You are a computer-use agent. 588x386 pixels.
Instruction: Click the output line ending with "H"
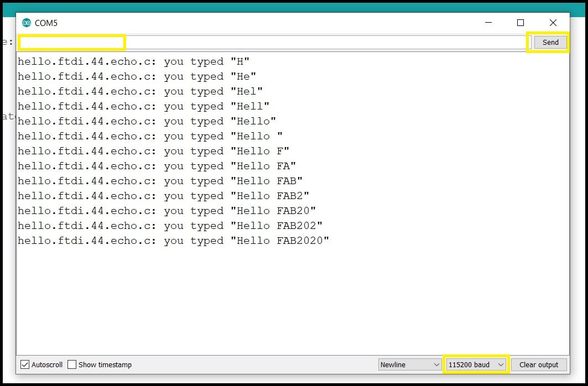pos(133,61)
